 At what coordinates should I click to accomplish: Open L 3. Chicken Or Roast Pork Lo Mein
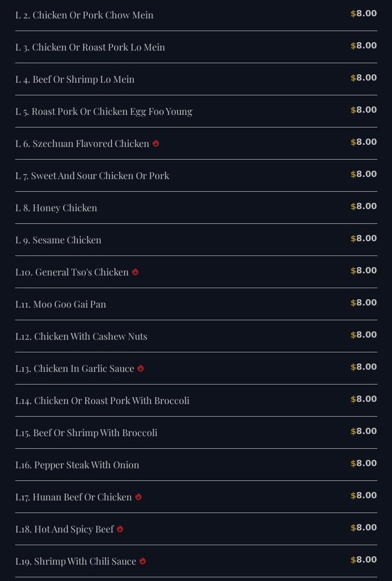pos(90,47)
